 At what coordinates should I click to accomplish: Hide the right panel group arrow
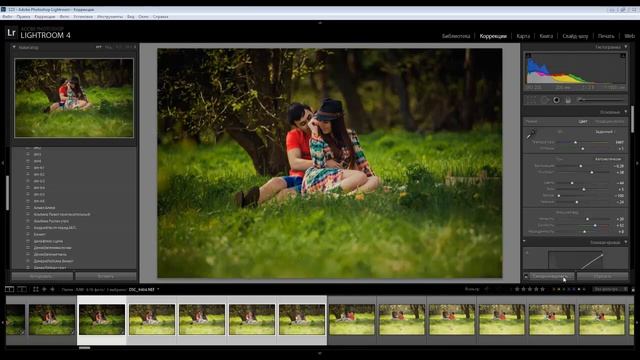coord(638,163)
